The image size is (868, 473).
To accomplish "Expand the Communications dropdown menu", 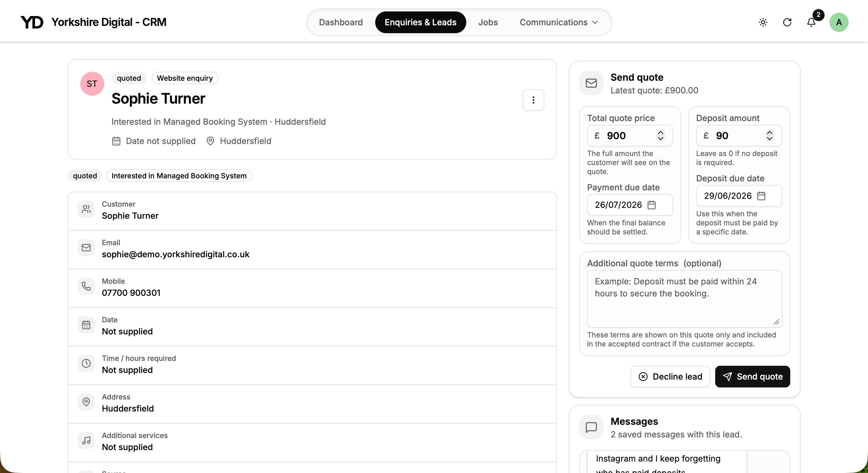I will (x=558, y=22).
